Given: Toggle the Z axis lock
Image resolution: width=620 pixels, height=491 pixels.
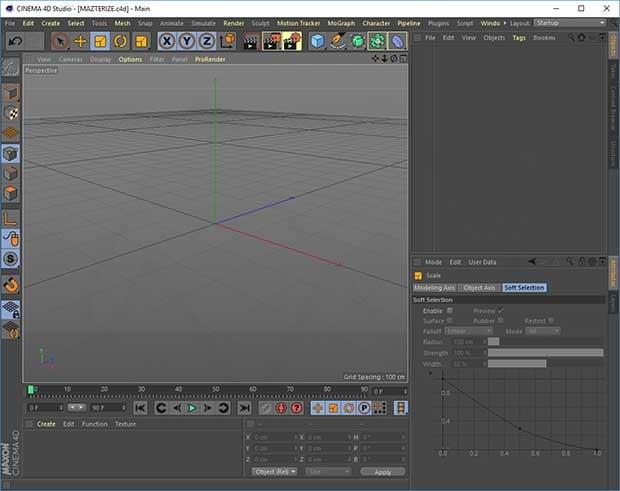Looking at the screenshot, I should coord(206,41).
